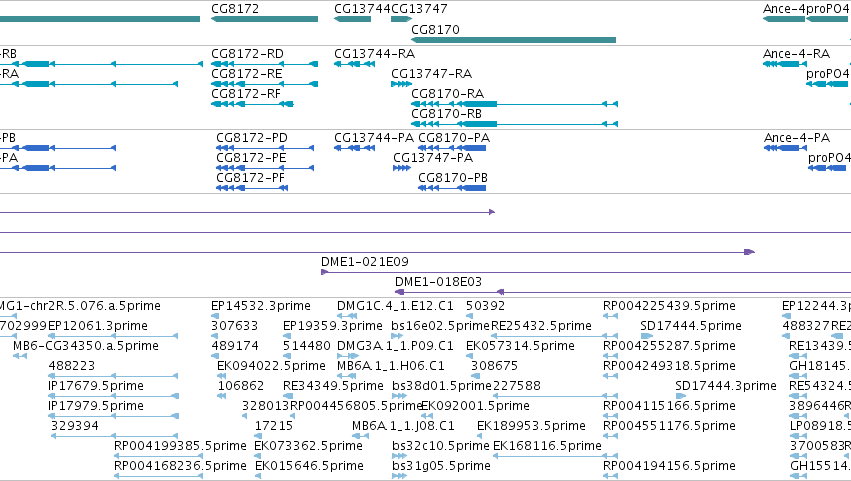Select the RP004168236.5prime feature
Image resolution: width=851 pixels, height=481 pixels.
[x=158, y=476]
